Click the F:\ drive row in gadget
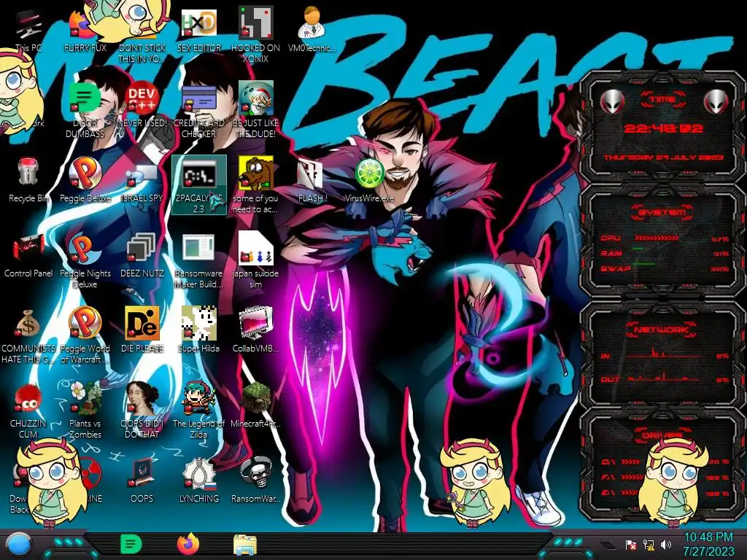The width and height of the screenshot is (747, 560). [665, 477]
